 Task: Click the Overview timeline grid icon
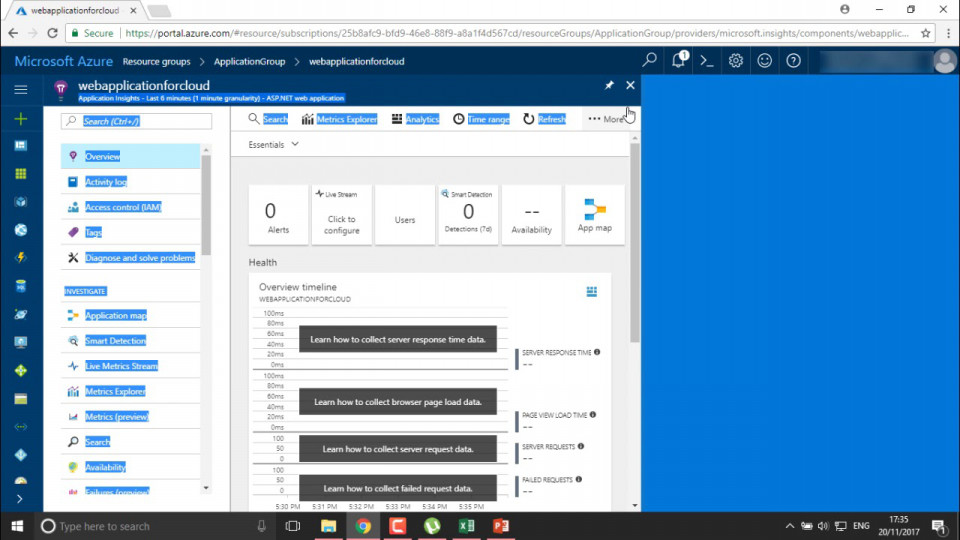click(591, 291)
